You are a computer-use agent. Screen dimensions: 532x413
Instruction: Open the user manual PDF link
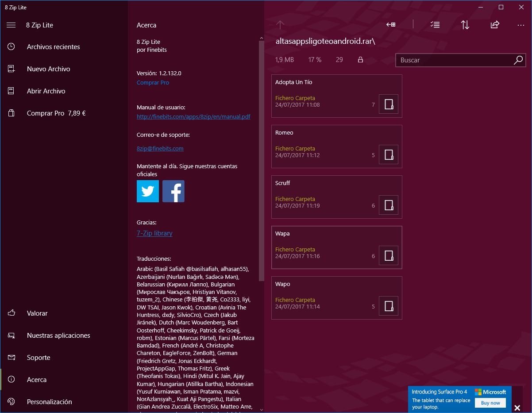pos(193,117)
